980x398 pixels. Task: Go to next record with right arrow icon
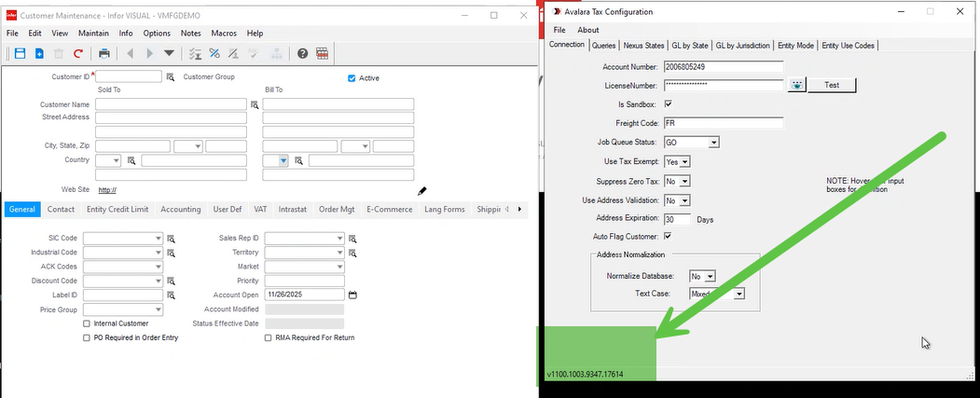pyautogui.click(x=149, y=54)
